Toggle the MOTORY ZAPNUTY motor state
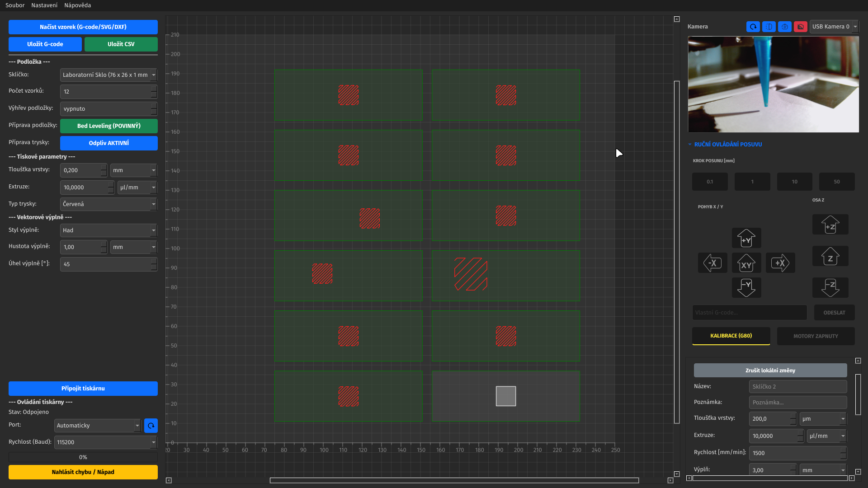The image size is (868, 488). coord(816,336)
